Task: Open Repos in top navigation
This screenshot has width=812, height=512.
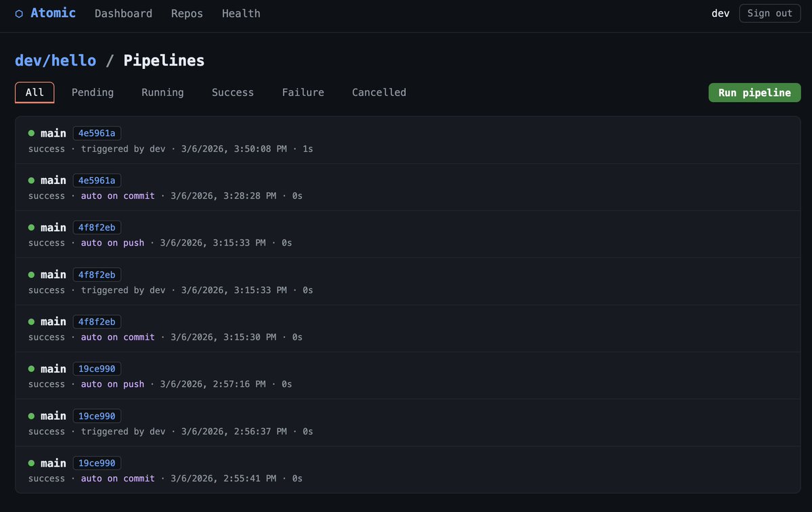Action: pos(187,14)
